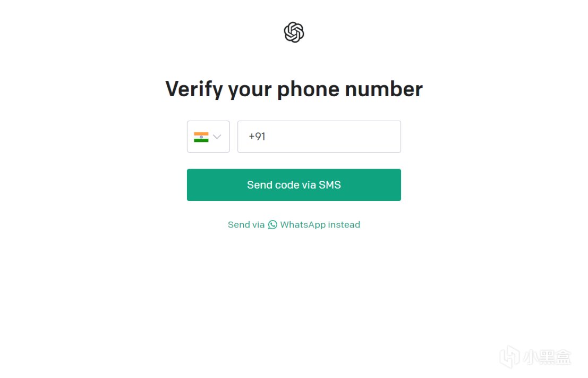Expand the country chevron arrow

[217, 137]
